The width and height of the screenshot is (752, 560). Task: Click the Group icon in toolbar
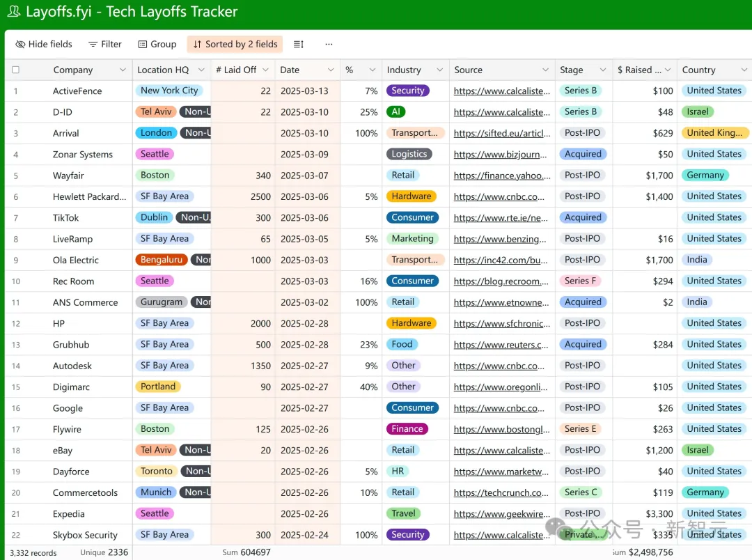(143, 44)
